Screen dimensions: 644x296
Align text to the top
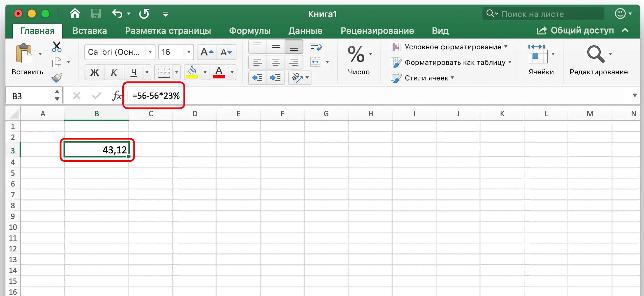point(257,47)
